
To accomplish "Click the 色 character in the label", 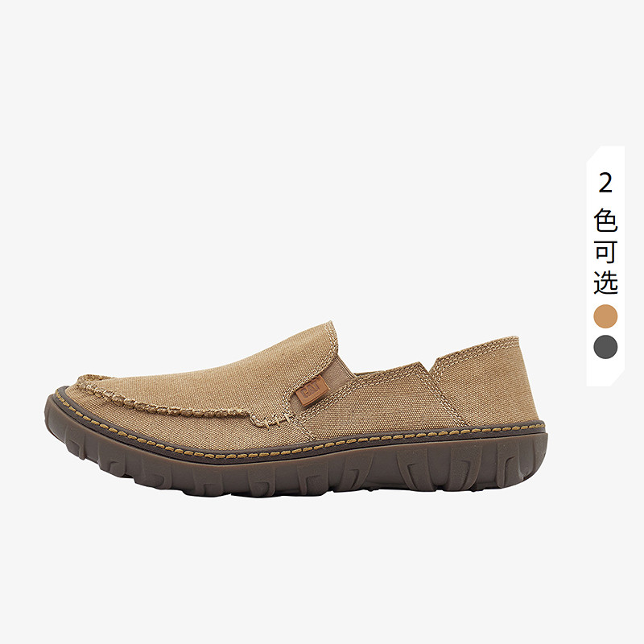I will point(605,220).
